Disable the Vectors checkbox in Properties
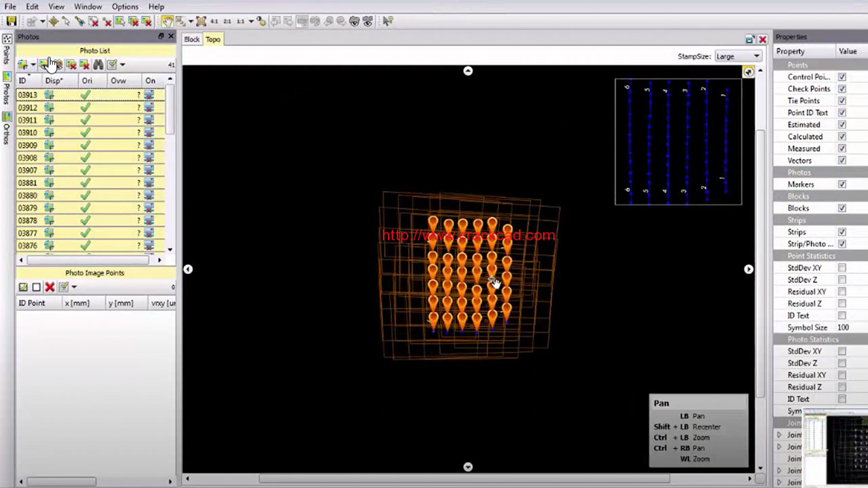The image size is (868, 488). click(x=842, y=161)
